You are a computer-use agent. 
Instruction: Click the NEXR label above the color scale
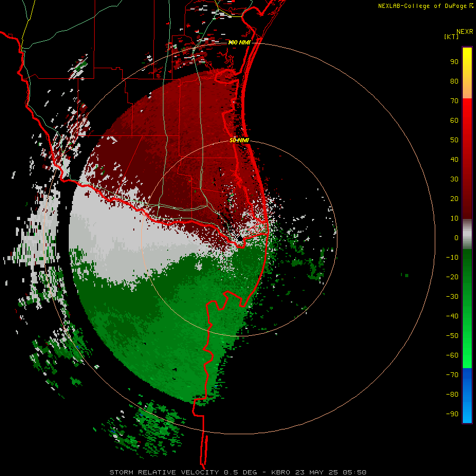pyautogui.click(x=464, y=32)
